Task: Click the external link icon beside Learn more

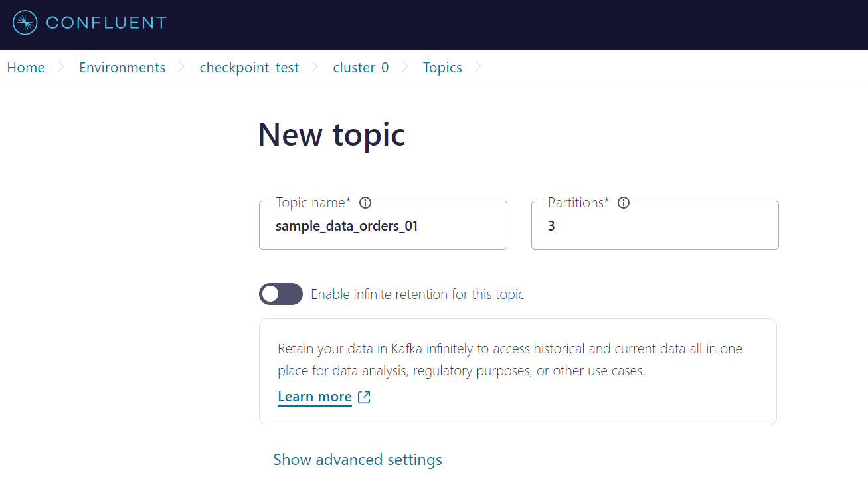Action: pos(364,397)
